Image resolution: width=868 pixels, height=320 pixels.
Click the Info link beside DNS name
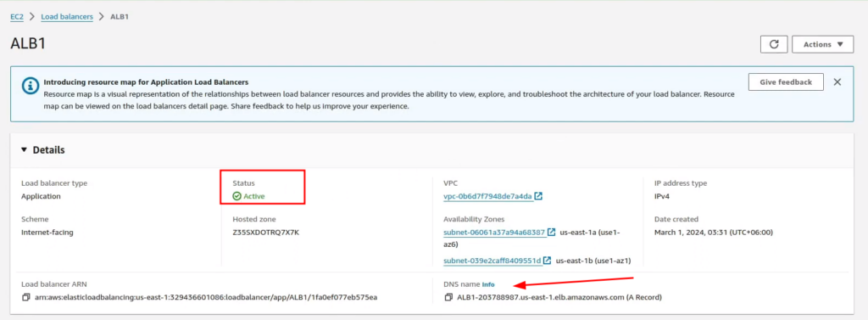pyautogui.click(x=488, y=284)
